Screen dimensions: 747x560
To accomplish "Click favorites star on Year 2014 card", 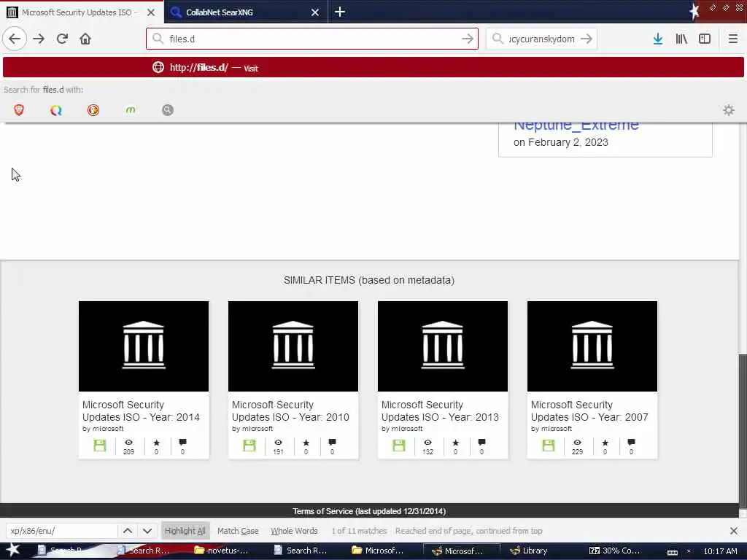I will pyautogui.click(x=156, y=443).
